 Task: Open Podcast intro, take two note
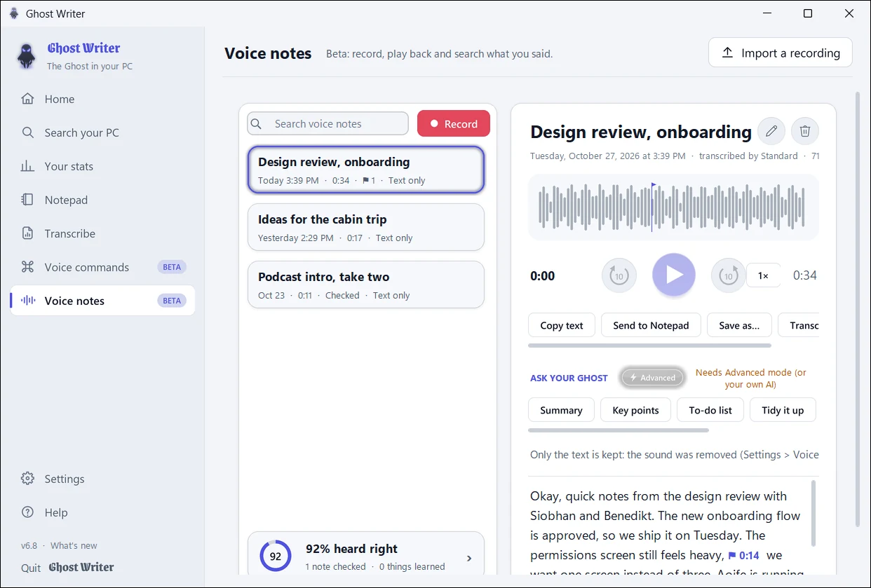click(366, 285)
